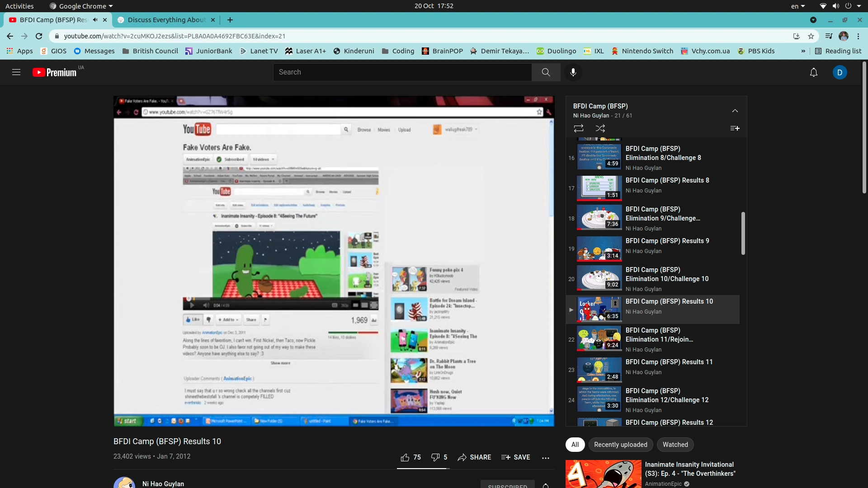This screenshot has width=868, height=488.
Task: Collapse the BFDI Camp playlist panel
Action: point(735,111)
